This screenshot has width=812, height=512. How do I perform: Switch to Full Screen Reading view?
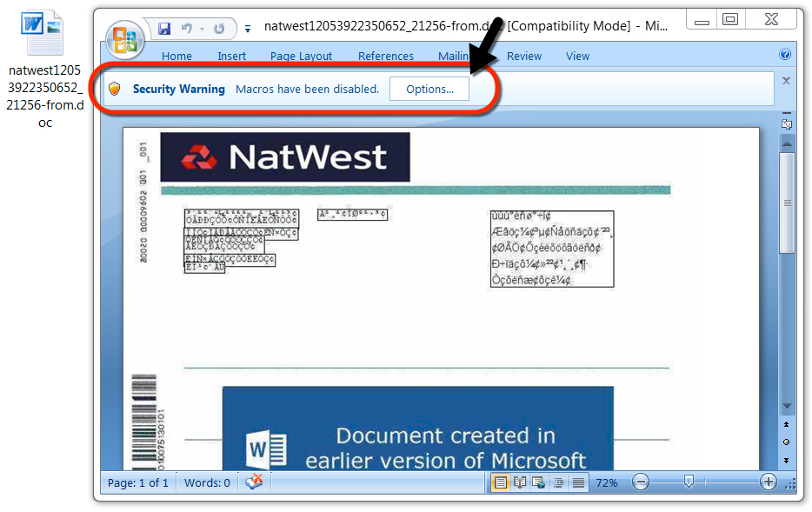520,482
